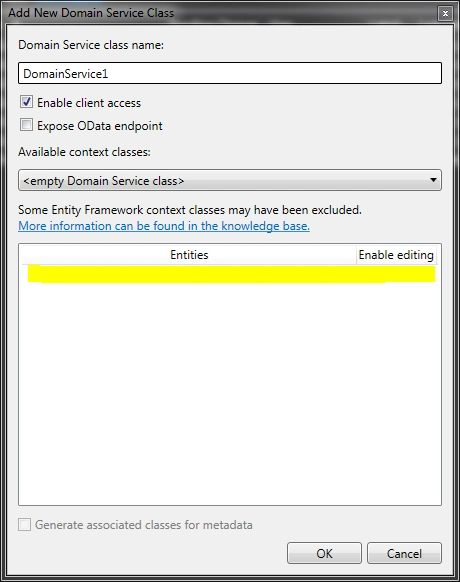Click the Expose OData endpoint label text
The width and height of the screenshot is (460, 582).
(99, 126)
